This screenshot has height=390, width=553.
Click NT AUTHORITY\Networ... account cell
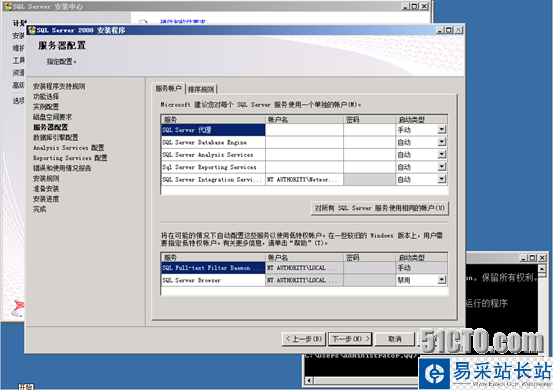coord(304,179)
